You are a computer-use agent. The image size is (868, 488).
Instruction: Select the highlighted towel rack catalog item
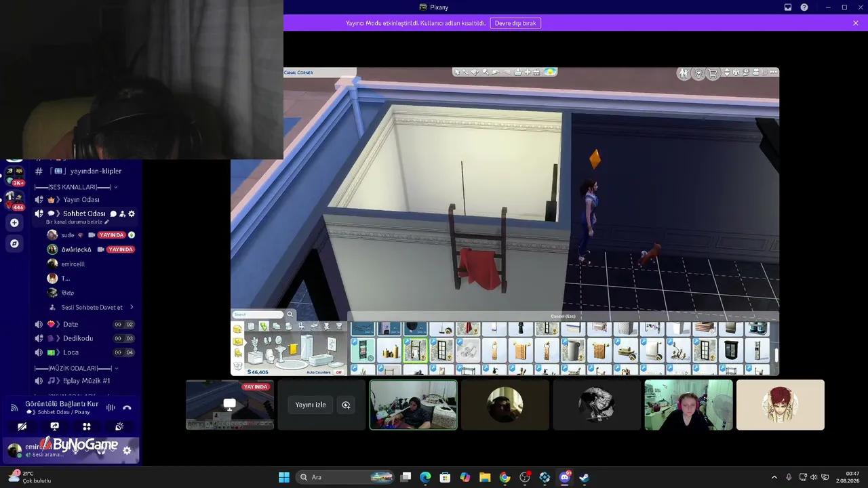(416, 350)
